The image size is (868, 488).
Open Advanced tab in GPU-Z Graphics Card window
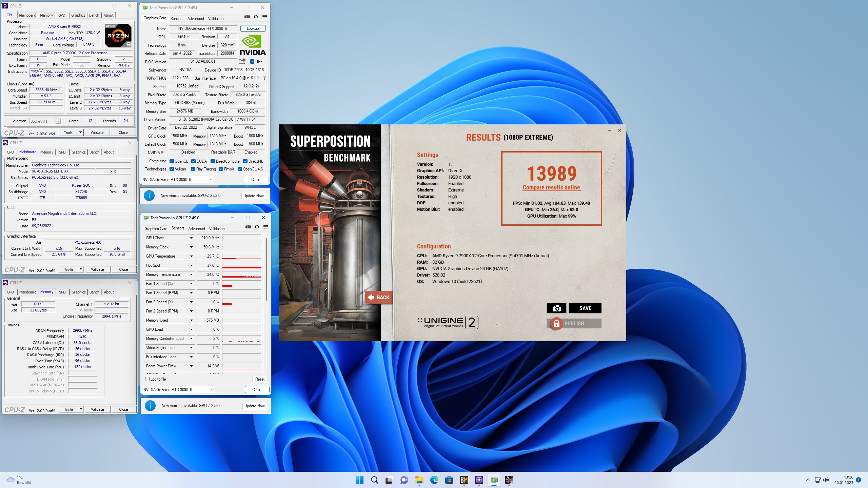pos(196,19)
